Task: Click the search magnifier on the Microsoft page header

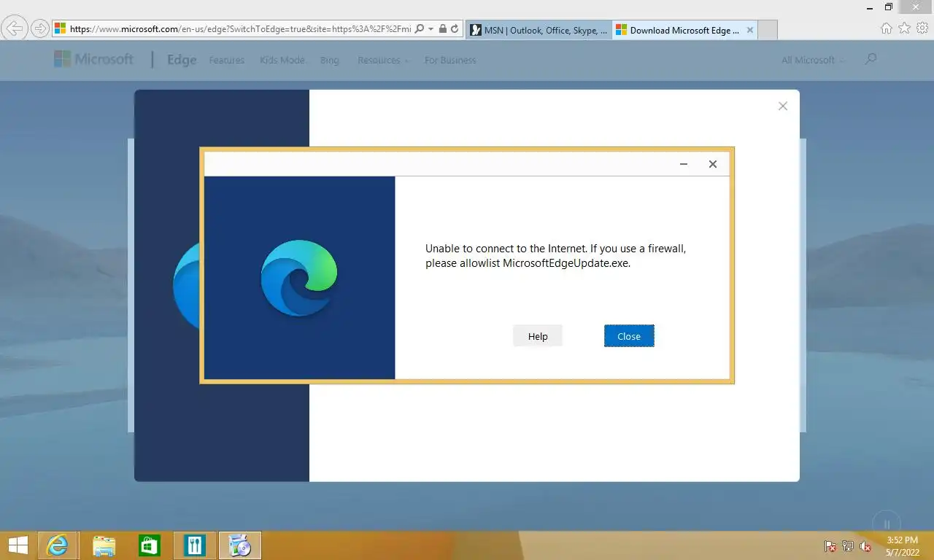Action: [x=871, y=59]
